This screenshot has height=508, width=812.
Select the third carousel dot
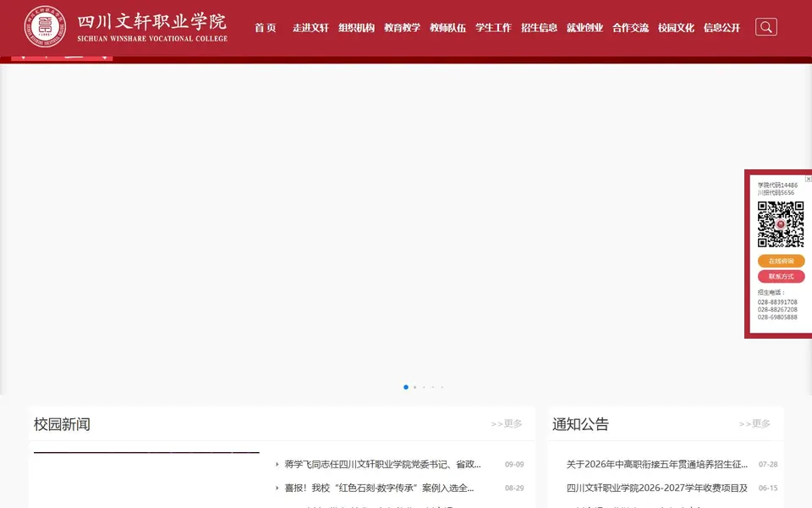pos(424,387)
